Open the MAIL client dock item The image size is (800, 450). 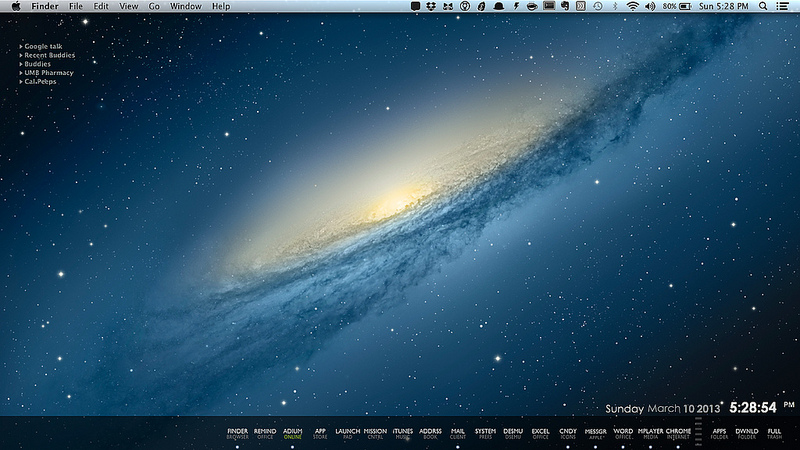coord(458,433)
